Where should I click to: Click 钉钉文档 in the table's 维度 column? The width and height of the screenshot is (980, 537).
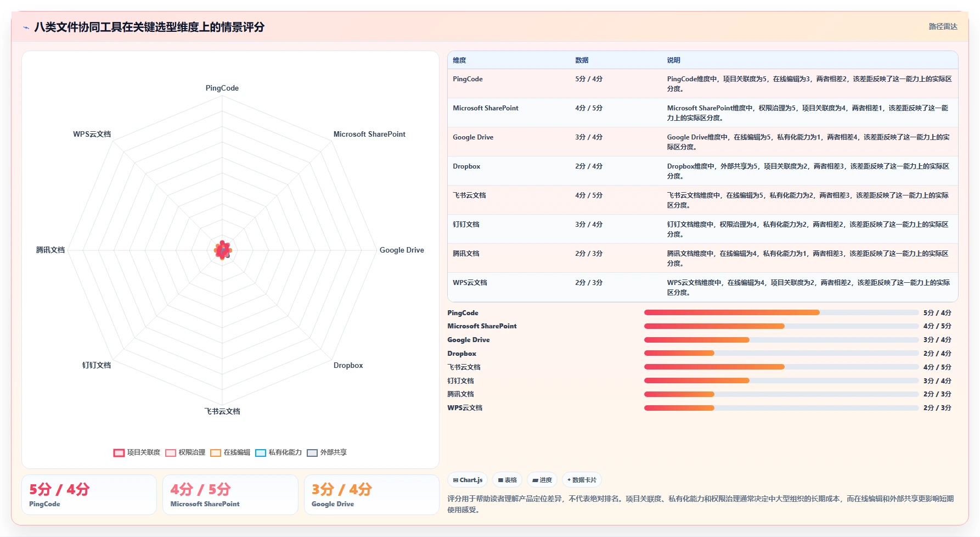pos(466,225)
